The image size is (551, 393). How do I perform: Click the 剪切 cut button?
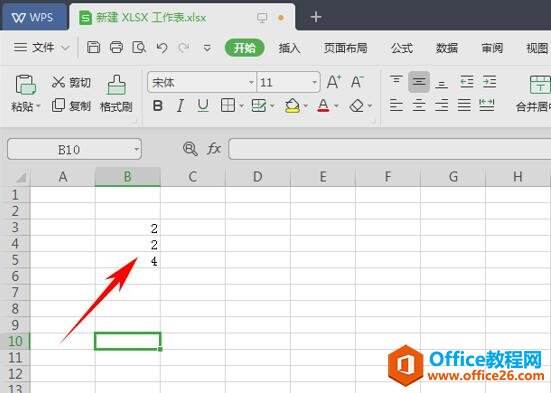pos(71,82)
